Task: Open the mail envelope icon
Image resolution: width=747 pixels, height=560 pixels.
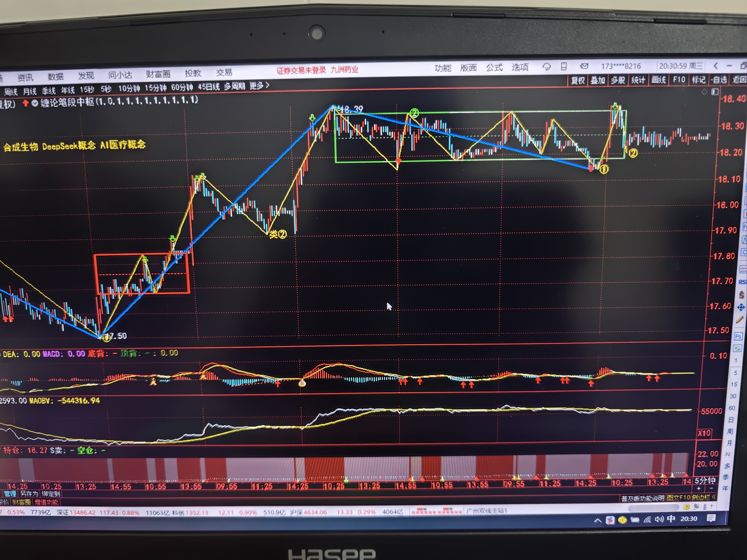Action: coord(584,66)
